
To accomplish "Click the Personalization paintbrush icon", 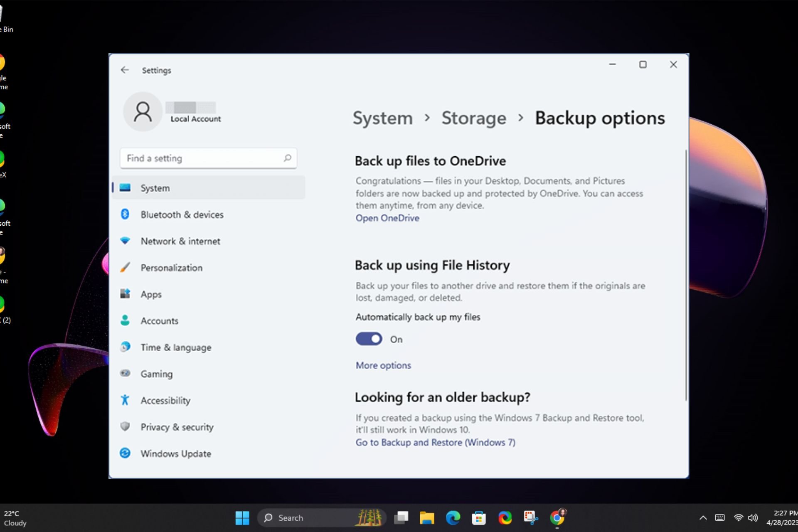I will pos(125,267).
